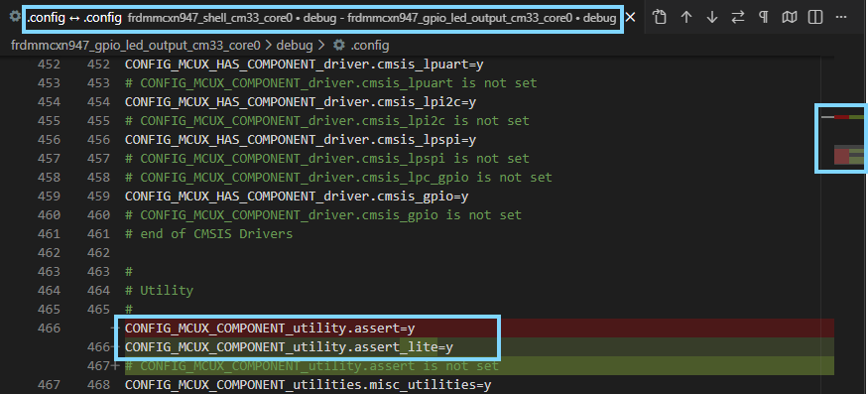
Task: Click the 'driver.cmsis_lpspi is not set' comment
Action: tap(327, 159)
